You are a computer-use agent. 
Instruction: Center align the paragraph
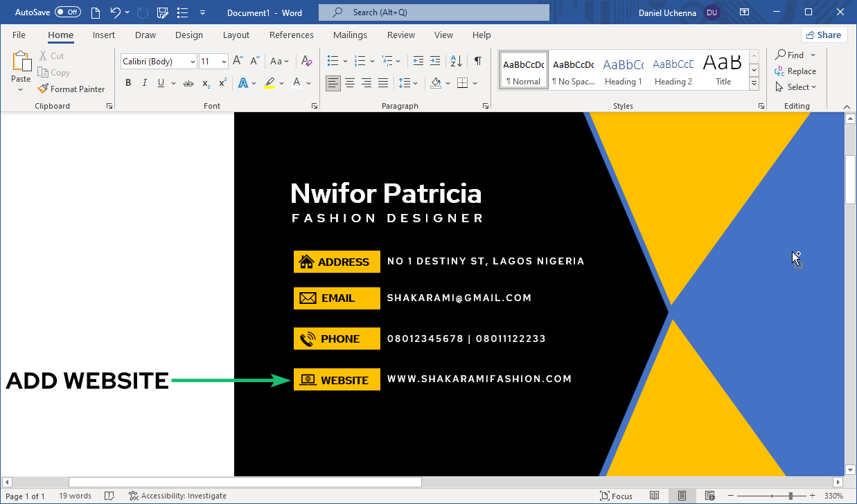coord(350,83)
